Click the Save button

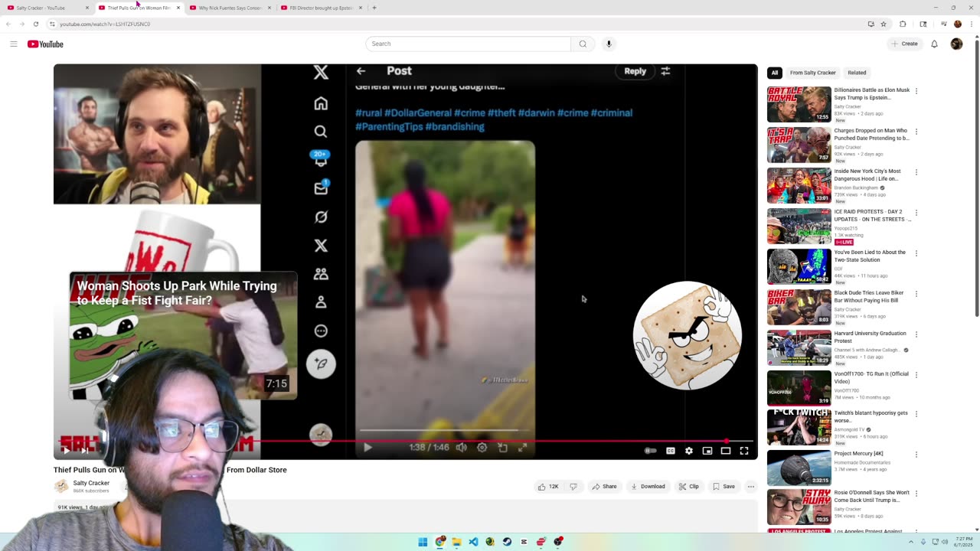point(724,486)
